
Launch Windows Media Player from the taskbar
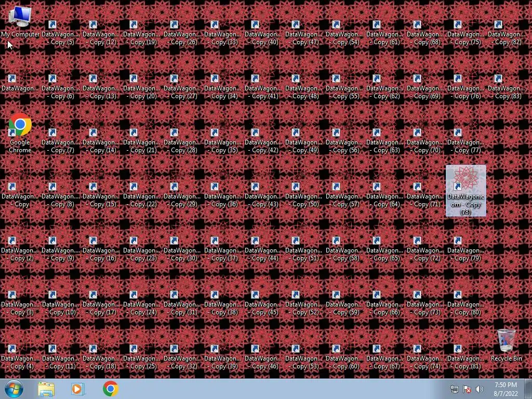click(x=78, y=389)
